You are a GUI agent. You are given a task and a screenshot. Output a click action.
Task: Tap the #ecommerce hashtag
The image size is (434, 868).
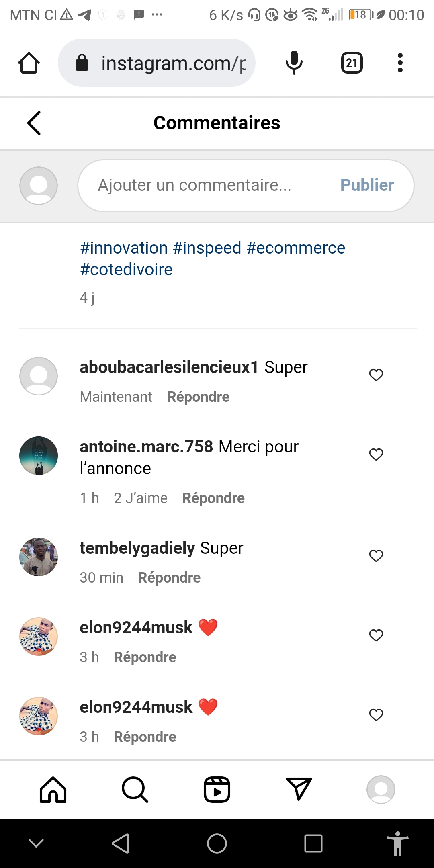click(x=296, y=248)
